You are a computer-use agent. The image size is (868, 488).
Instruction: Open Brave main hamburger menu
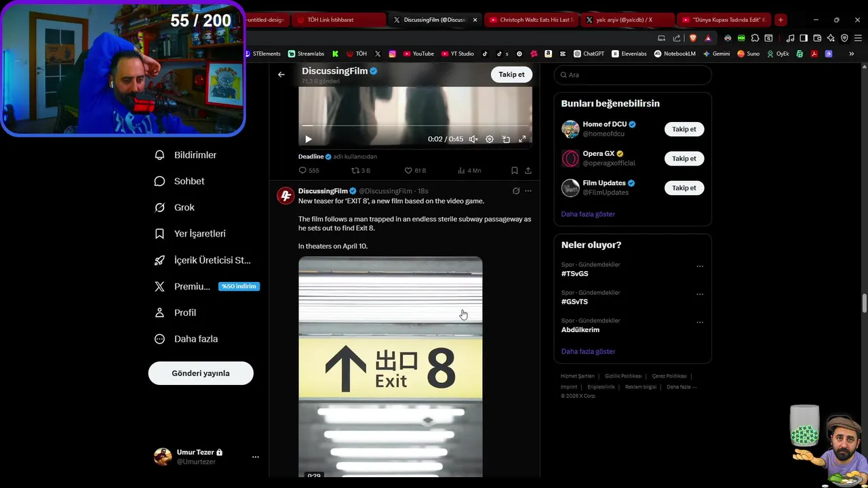[x=858, y=38]
